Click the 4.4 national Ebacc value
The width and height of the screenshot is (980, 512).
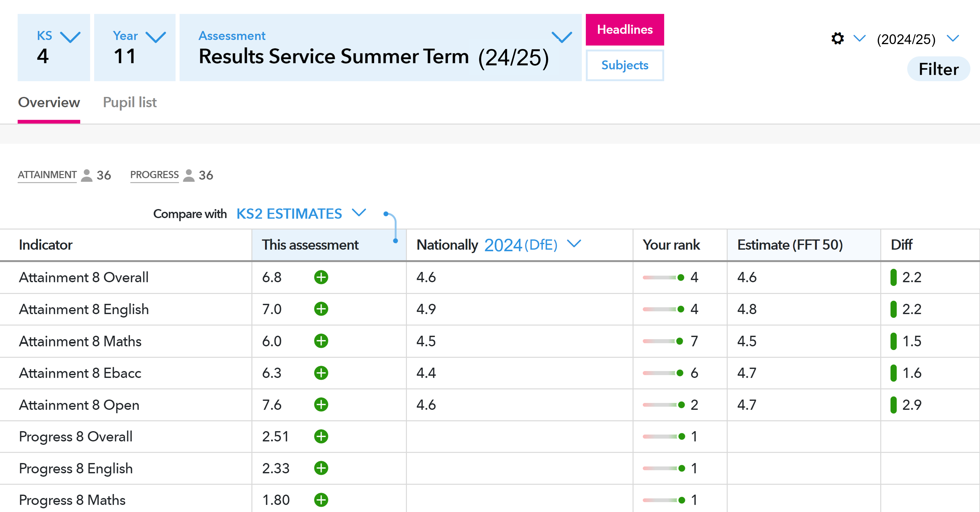pyautogui.click(x=426, y=373)
